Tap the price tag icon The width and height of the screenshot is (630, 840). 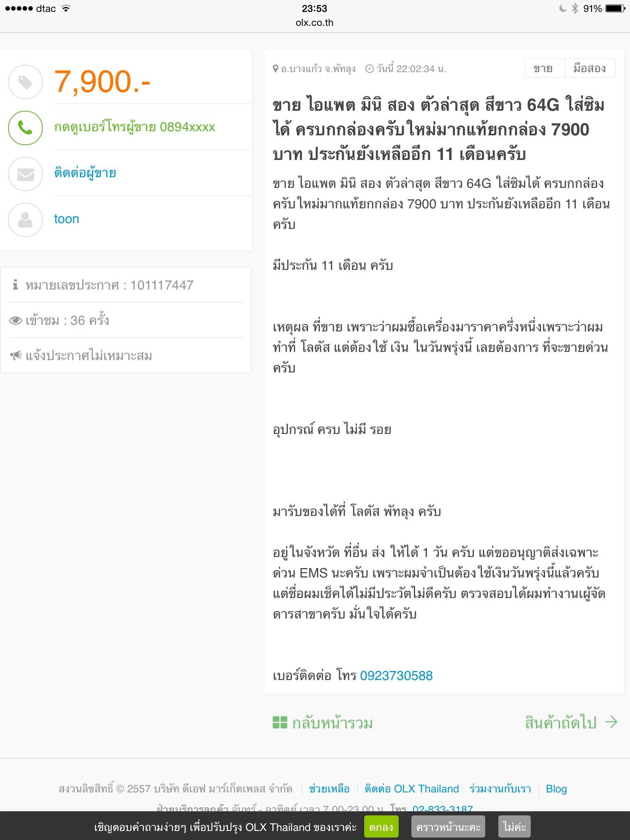[x=25, y=82]
